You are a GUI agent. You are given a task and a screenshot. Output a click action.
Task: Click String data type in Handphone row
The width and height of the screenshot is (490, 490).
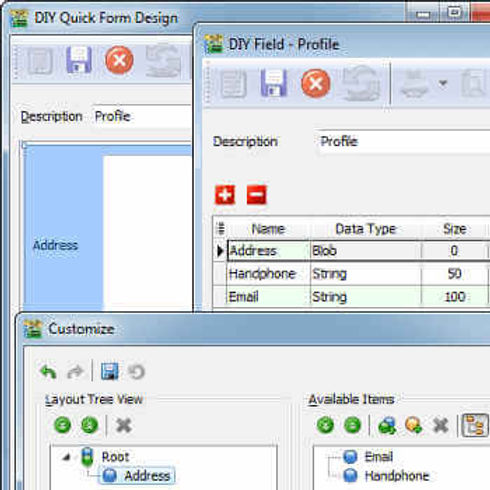point(366,274)
